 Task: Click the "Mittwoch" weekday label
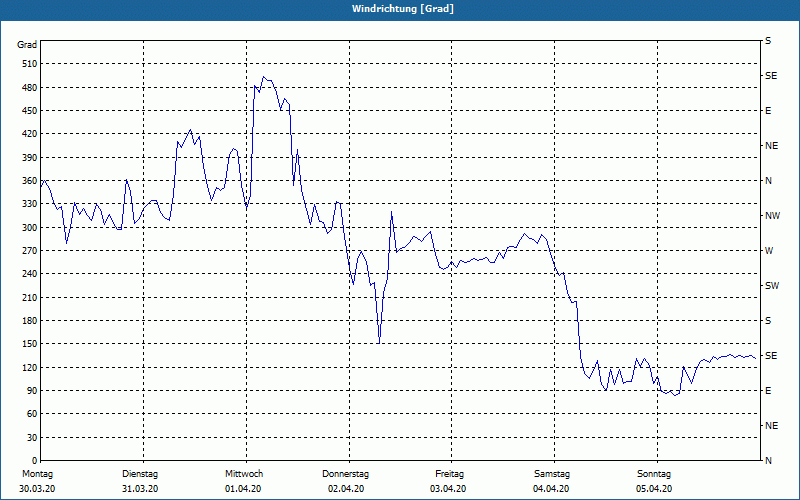[x=244, y=474]
